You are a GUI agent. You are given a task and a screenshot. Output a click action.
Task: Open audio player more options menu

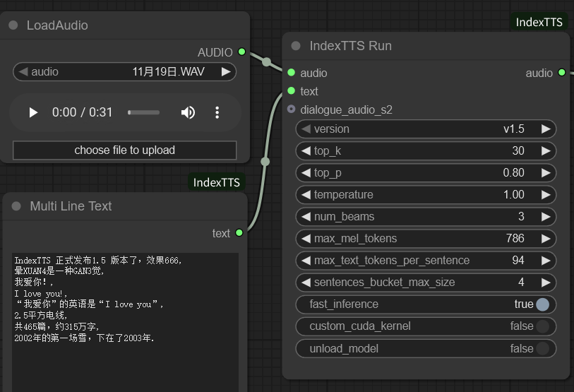tap(217, 112)
